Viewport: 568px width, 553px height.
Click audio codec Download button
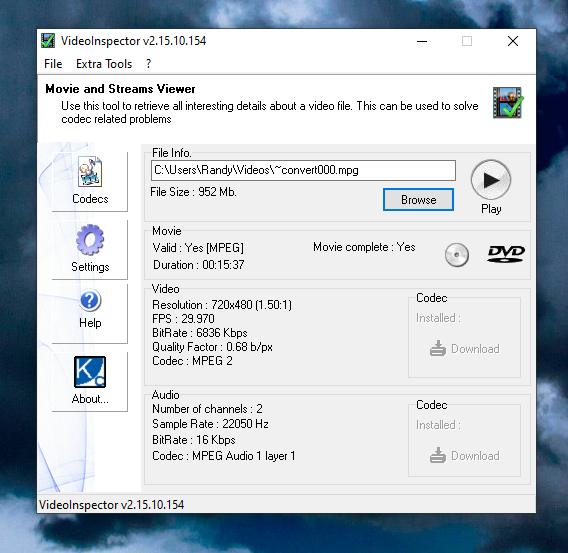point(464,456)
